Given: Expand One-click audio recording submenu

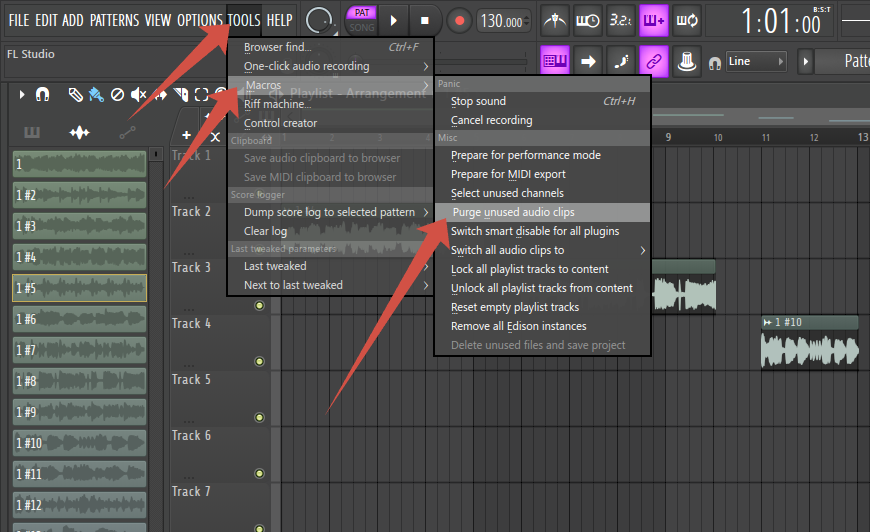Looking at the screenshot, I should [331, 66].
